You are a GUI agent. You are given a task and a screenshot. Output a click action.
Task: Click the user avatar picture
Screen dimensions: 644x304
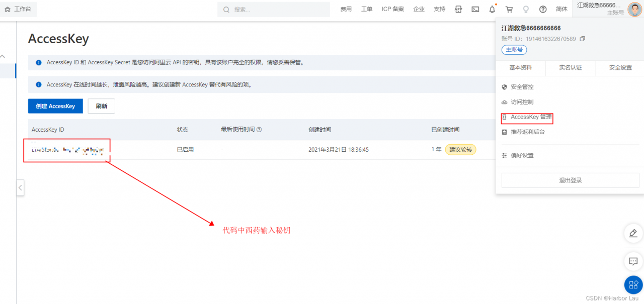(x=634, y=9)
